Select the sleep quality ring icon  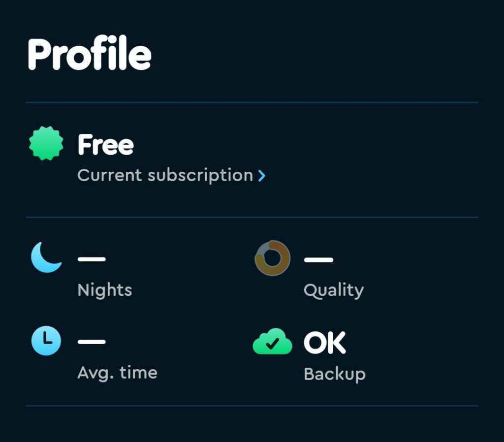point(273,258)
